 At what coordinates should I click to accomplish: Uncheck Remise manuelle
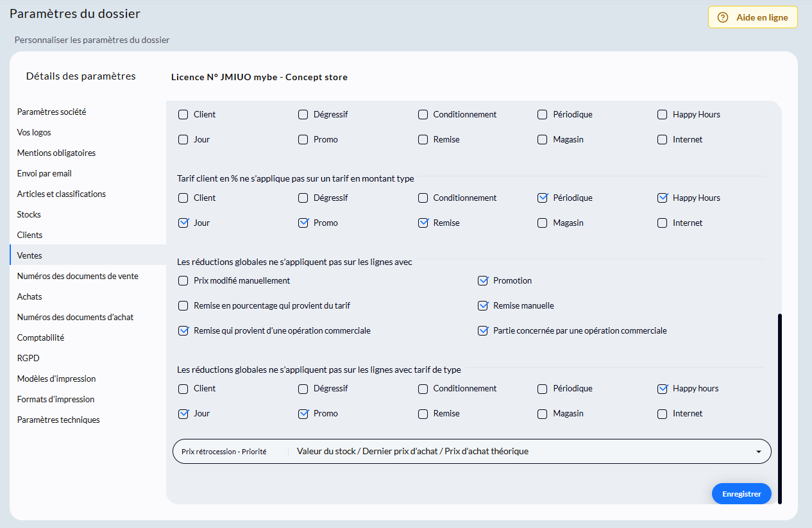483,305
